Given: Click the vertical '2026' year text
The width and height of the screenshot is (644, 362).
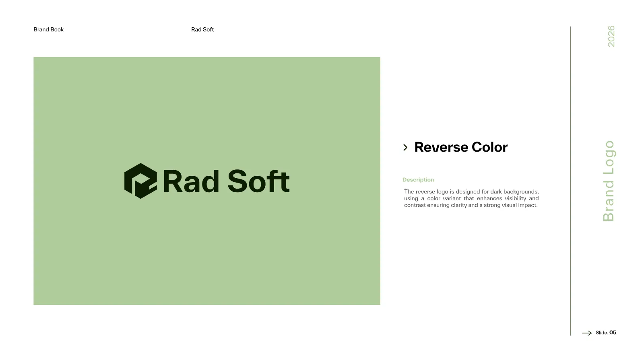Looking at the screenshot, I should [x=611, y=36].
